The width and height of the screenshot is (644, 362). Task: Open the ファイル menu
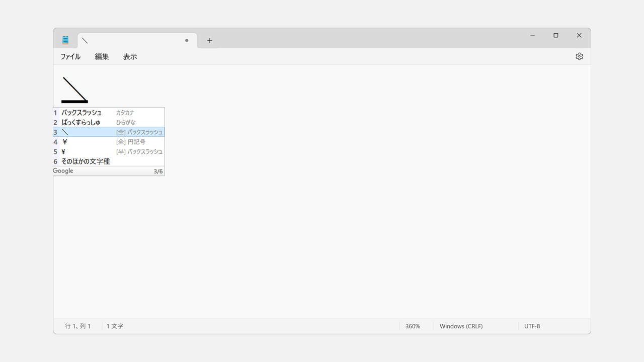(70, 57)
